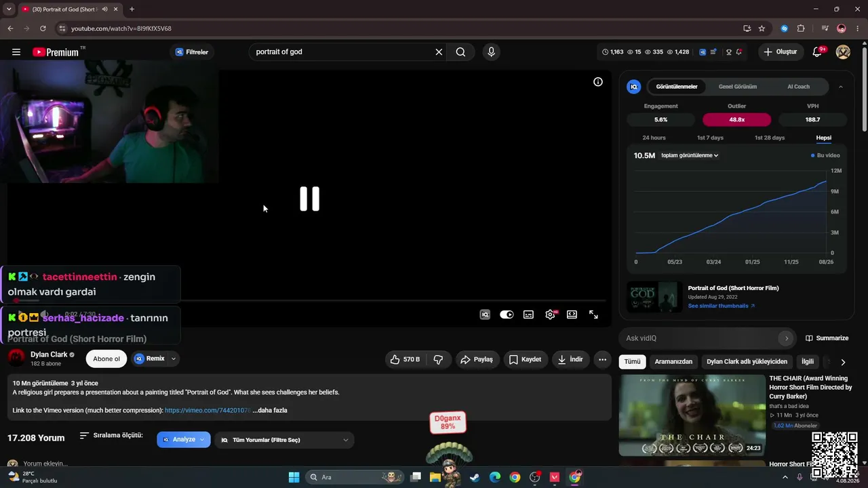868x488 pixels.
Task: Like the video with 570 B likes
Action: [405, 359]
